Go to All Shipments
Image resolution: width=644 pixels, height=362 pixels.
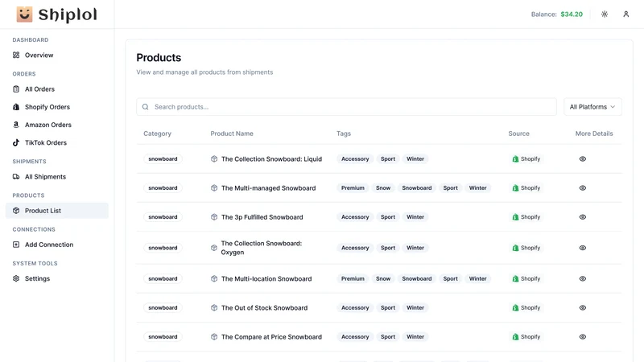tap(57, 176)
